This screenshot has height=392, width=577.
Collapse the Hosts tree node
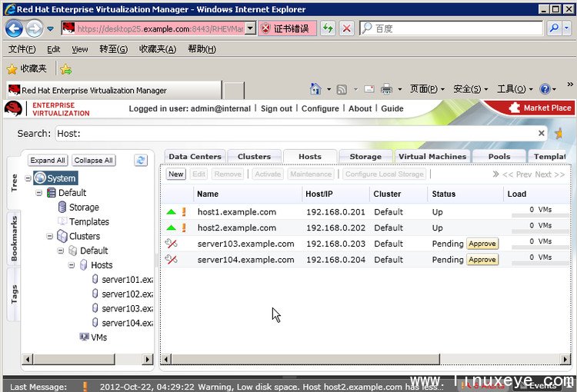72,265
